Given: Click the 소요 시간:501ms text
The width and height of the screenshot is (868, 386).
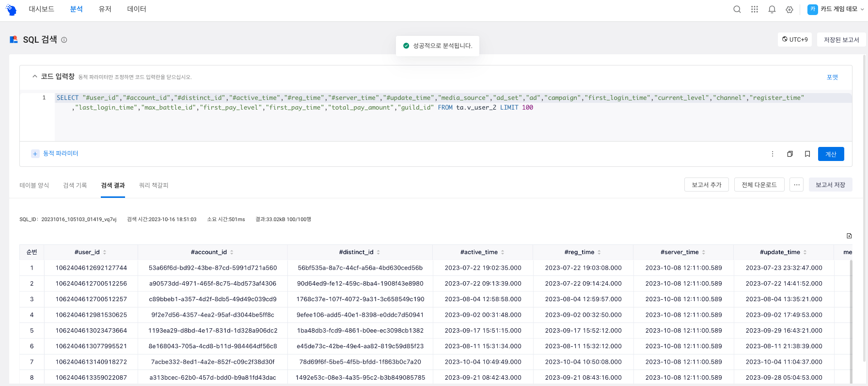Looking at the screenshot, I should [x=226, y=219].
